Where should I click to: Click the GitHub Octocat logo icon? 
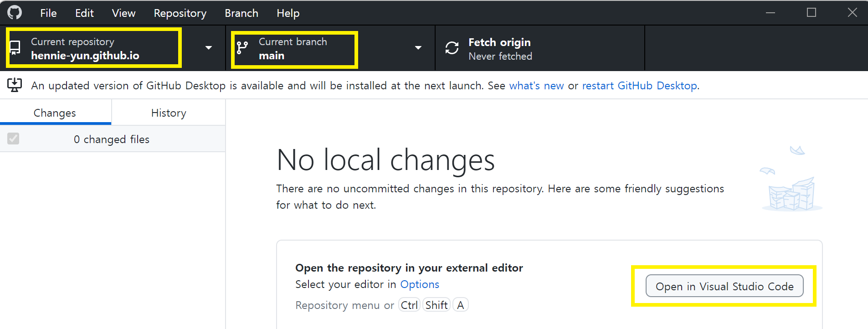coord(15,12)
